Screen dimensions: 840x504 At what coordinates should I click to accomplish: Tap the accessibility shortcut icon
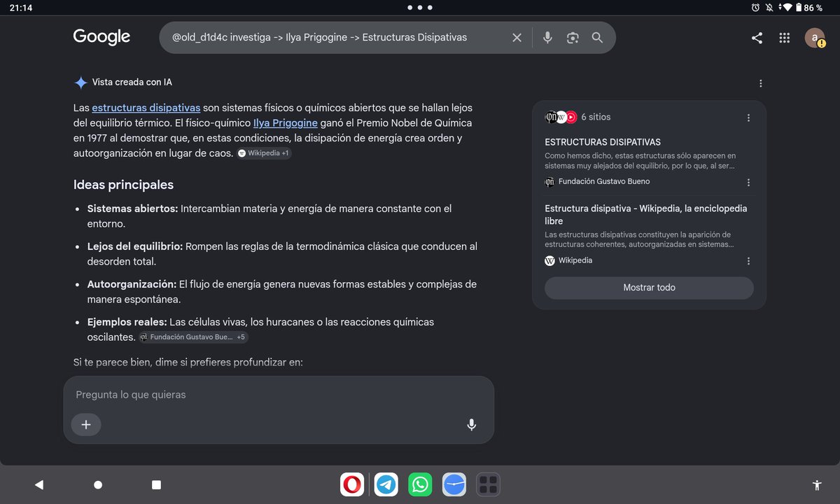[816, 485]
